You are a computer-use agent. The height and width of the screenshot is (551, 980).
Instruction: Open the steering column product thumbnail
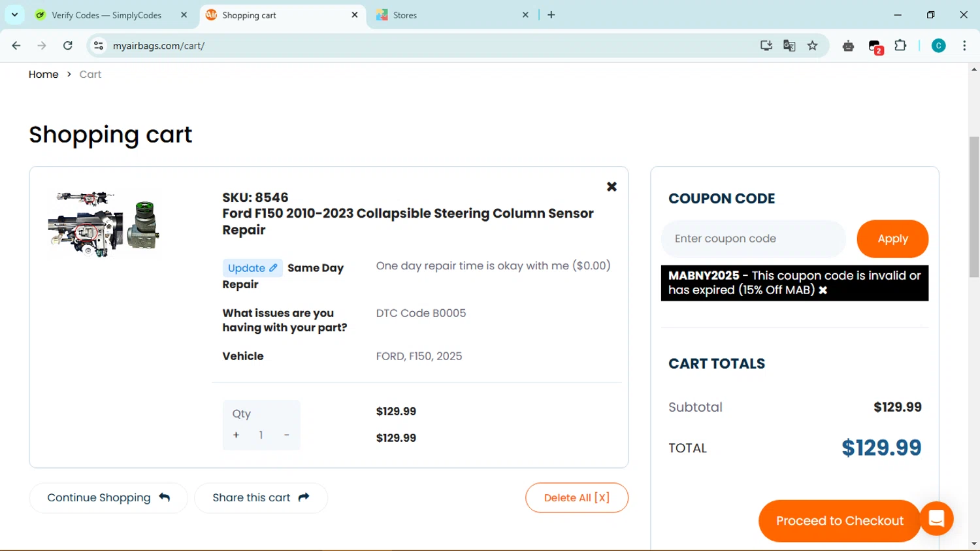coord(103,224)
